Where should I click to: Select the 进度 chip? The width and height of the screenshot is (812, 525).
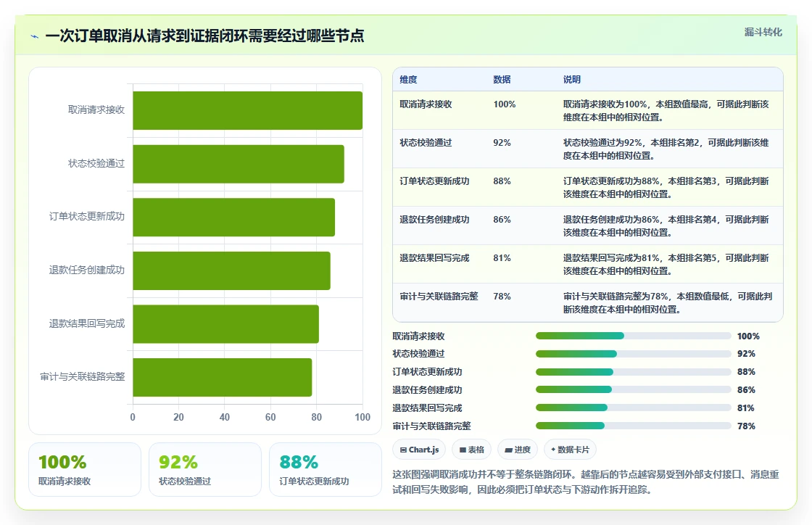(x=518, y=450)
